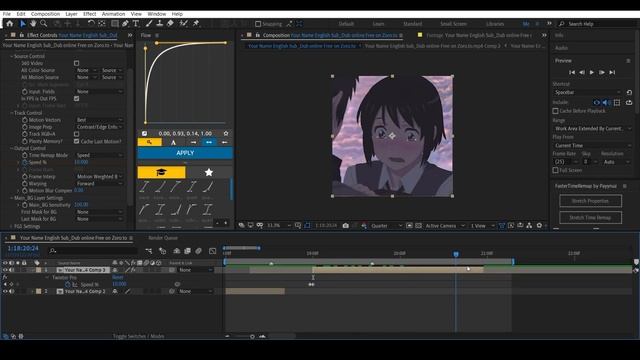The width and height of the screenshot is (640, 360).
Task: Click the Search Help magnifier icon
Action: click(562, 24)
